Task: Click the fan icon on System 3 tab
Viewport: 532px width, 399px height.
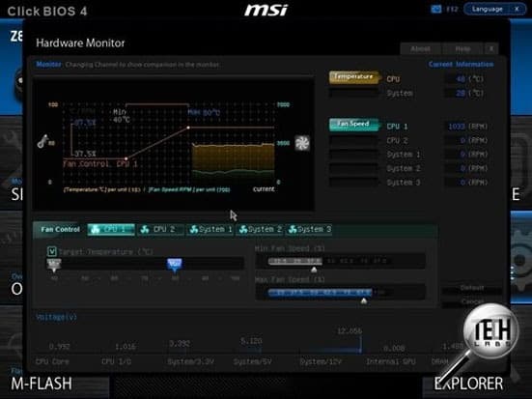Action: [293, 230]
